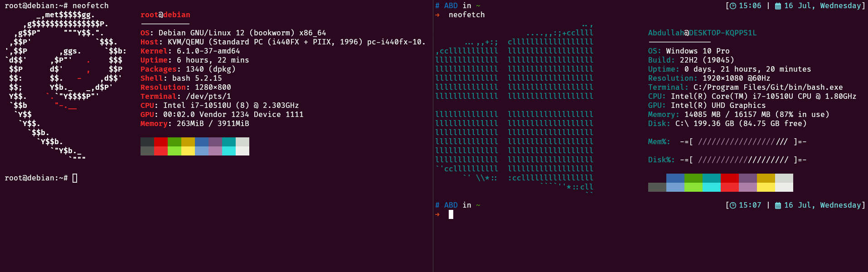Viewport: 868px width, 272px height.
Task: Click the Mem% usage bar
Action: pos(743,142)
